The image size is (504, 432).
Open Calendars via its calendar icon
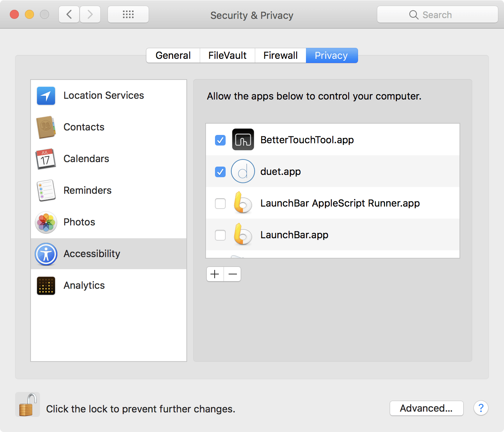[x=46, y=159]
